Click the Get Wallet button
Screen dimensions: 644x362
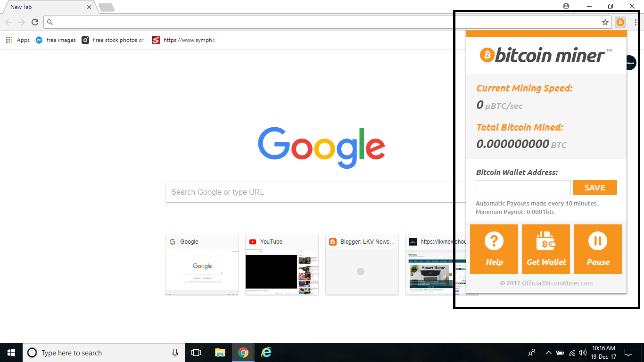[x=546, y=249]
